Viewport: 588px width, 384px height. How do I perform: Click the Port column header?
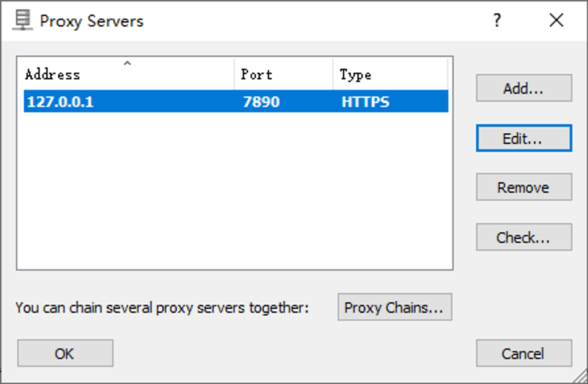coord(256,75)
